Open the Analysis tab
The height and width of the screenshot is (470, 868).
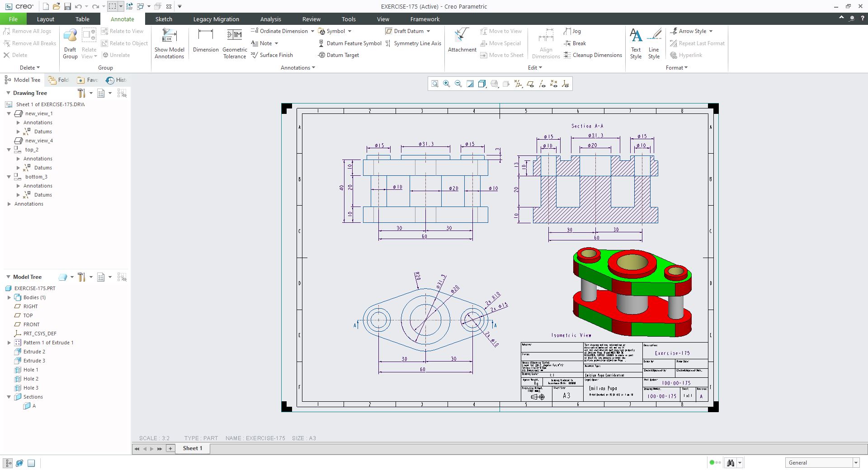click(x=270, y=19)
